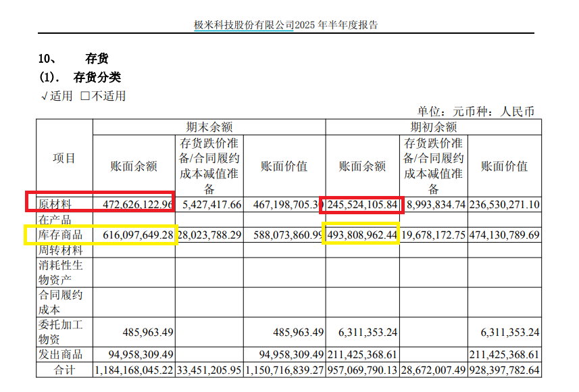579x392 pixels.
Task: Click the report header 极米科技股份有限公司2025年半年度报告
Action: [x=286, y=25]
